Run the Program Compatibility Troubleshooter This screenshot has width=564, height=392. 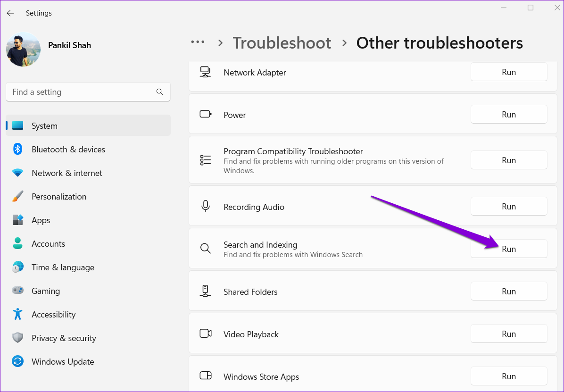508,160
